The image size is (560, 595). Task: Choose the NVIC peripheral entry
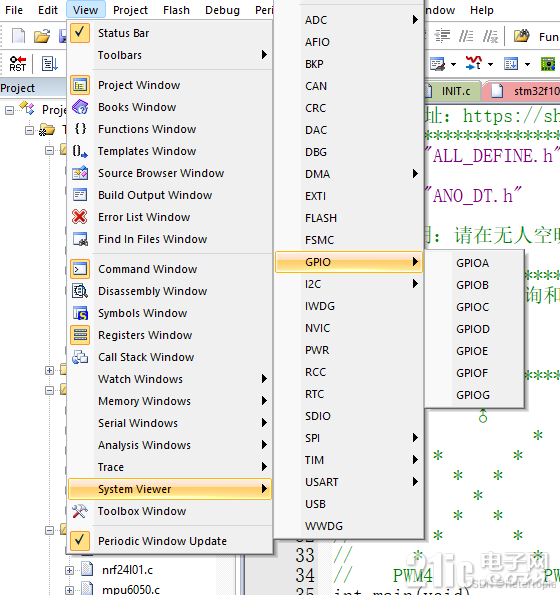click(349, 328)
